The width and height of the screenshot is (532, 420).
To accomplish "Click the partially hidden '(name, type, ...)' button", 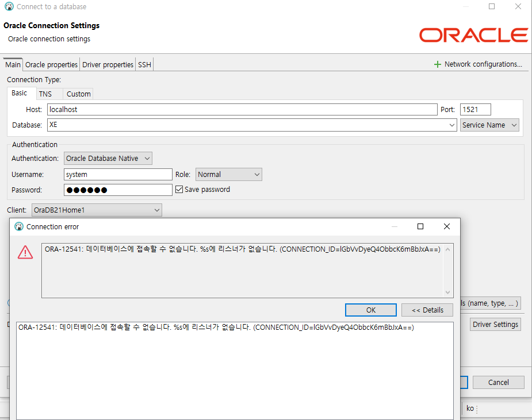I will (x=491, y=303).
